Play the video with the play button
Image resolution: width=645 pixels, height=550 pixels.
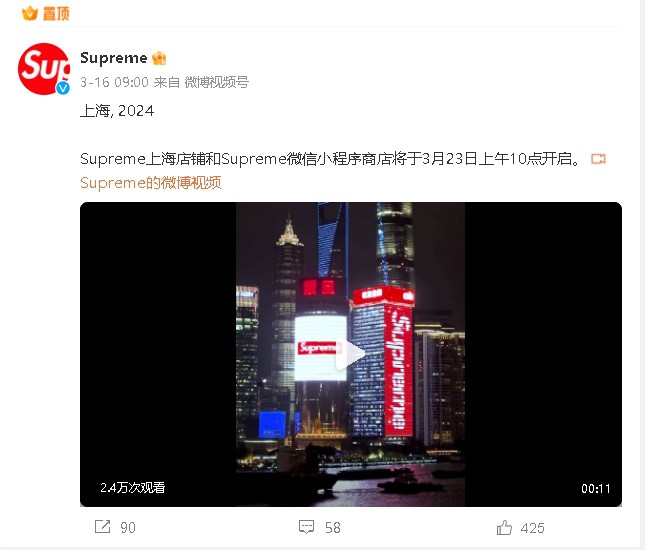[350, 354]
